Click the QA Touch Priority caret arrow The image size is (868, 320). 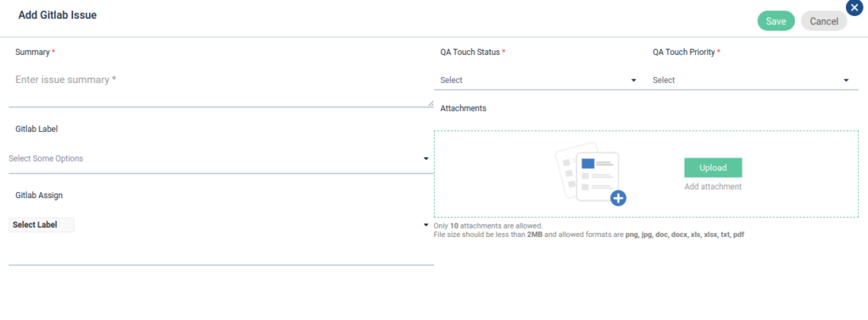[x=846, y=80]
